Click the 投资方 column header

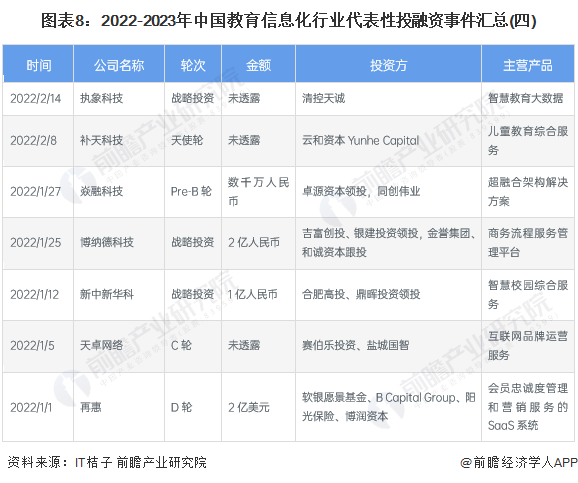(389, 65)
